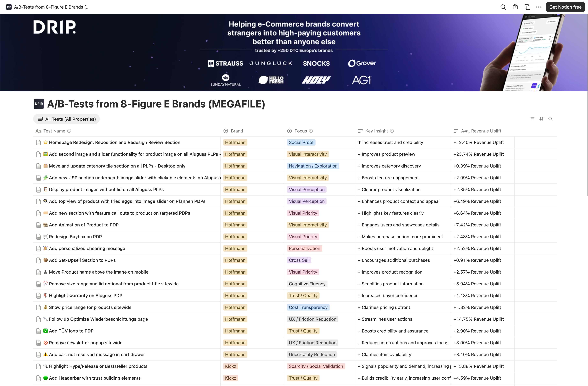Click the database search magnifier icon
This screenshot has width=588, height=386.
[550, 119]
